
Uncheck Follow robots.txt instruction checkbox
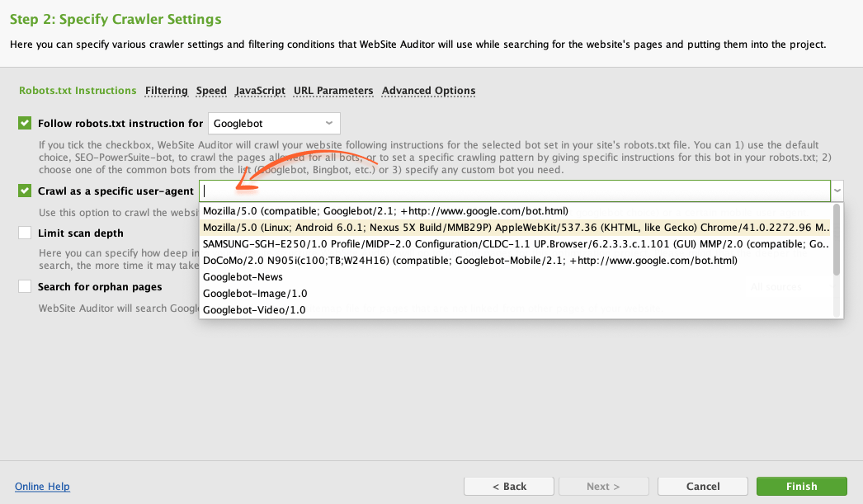pyautogui.click(x=25, y=124)
